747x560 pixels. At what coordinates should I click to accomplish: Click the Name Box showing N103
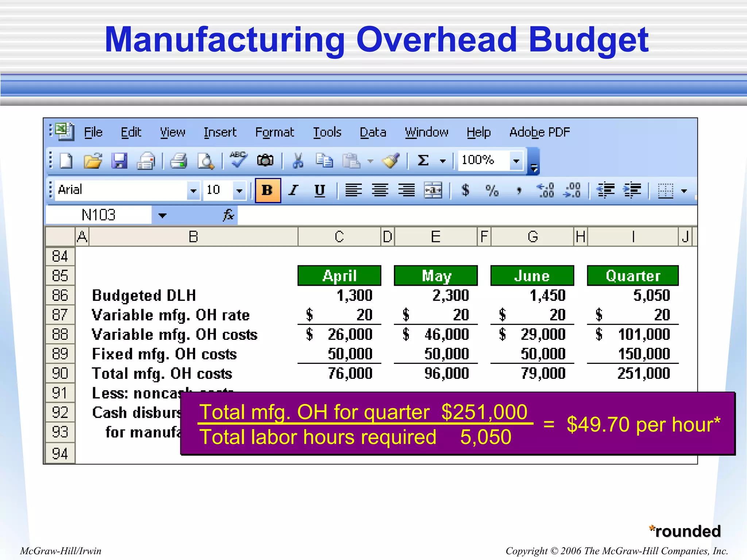click(x=98, y=215)
